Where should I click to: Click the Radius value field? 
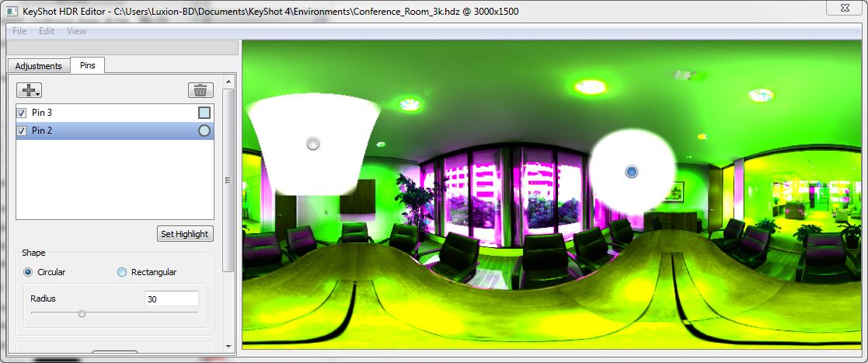(x=172, y=298)
